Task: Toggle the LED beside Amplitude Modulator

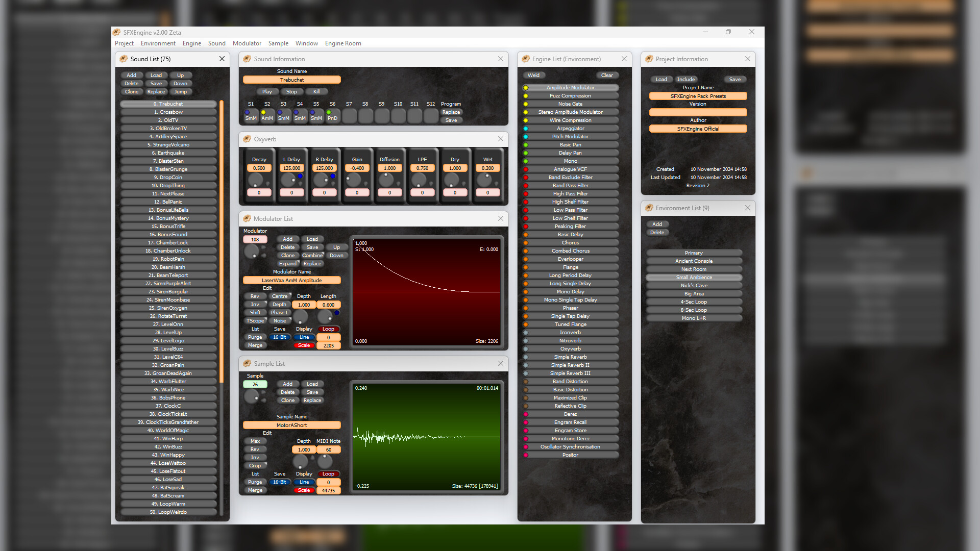Action: (526, 87)
